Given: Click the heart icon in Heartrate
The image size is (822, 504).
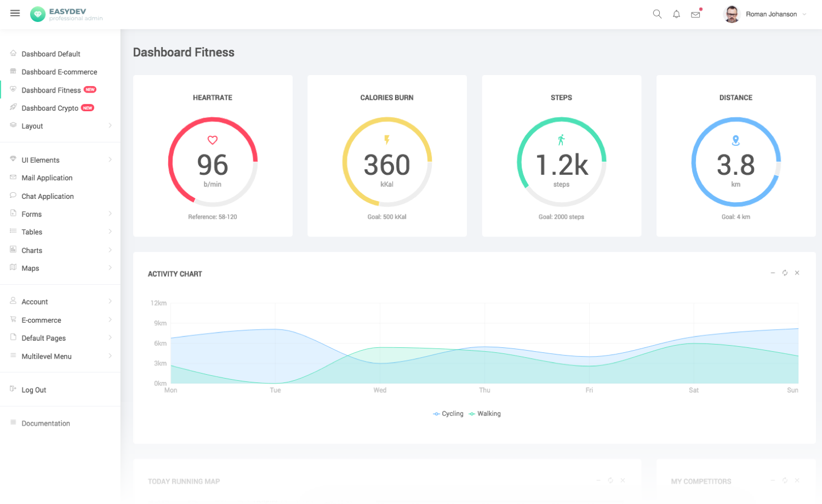Looking at the screenshot, I should pos(213,140).
